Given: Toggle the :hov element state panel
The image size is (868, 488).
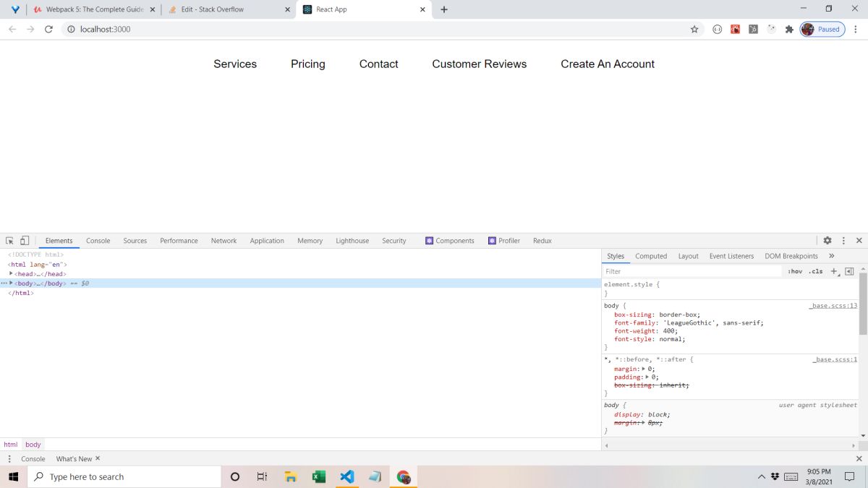Looking at the screenshot, I should click(795, 271).
